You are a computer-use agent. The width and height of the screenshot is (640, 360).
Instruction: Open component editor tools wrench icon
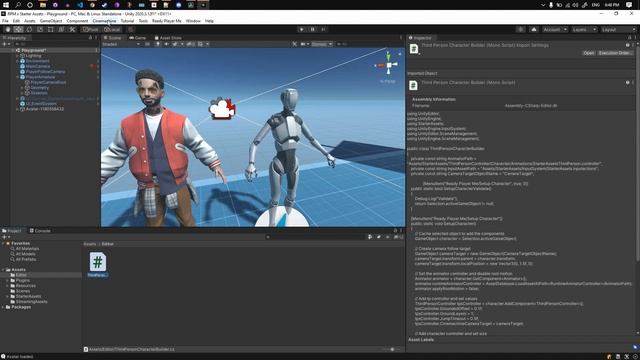click(295, 44)
